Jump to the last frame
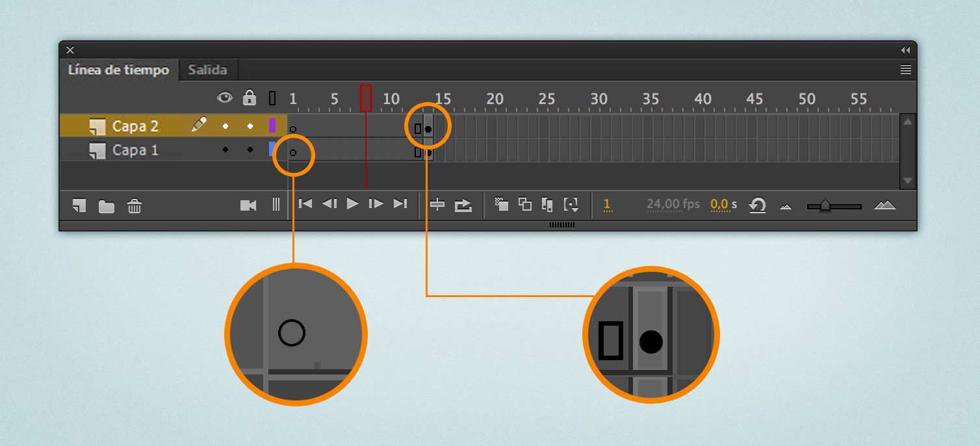The image size is (980, 446). click(x=400, y=203)
